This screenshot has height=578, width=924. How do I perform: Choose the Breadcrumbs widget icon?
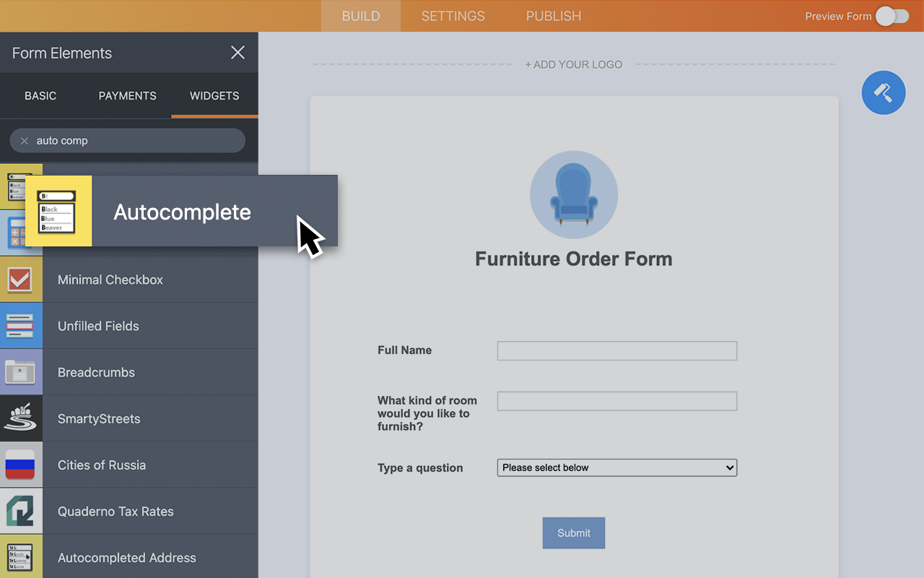21,372
